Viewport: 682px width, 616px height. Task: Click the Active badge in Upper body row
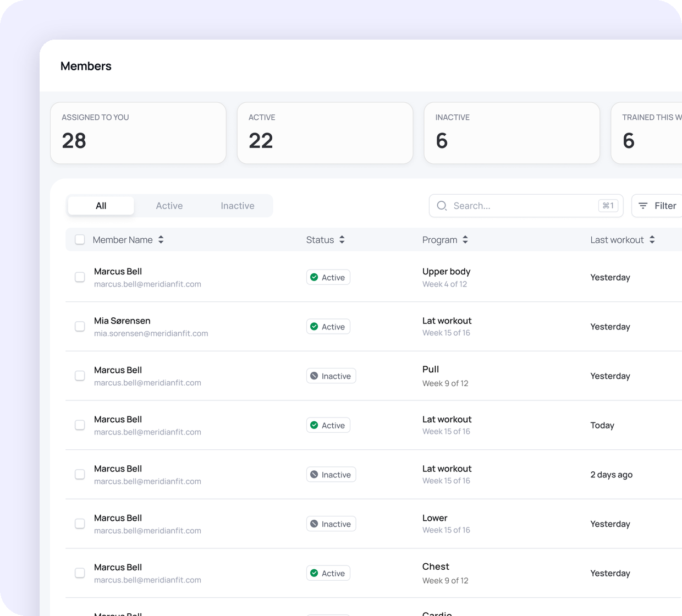[328, 277]
